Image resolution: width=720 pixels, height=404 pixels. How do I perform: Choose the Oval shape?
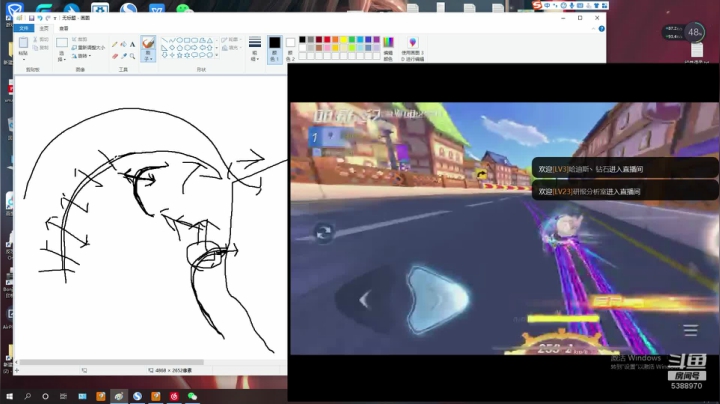coord(180,40)
